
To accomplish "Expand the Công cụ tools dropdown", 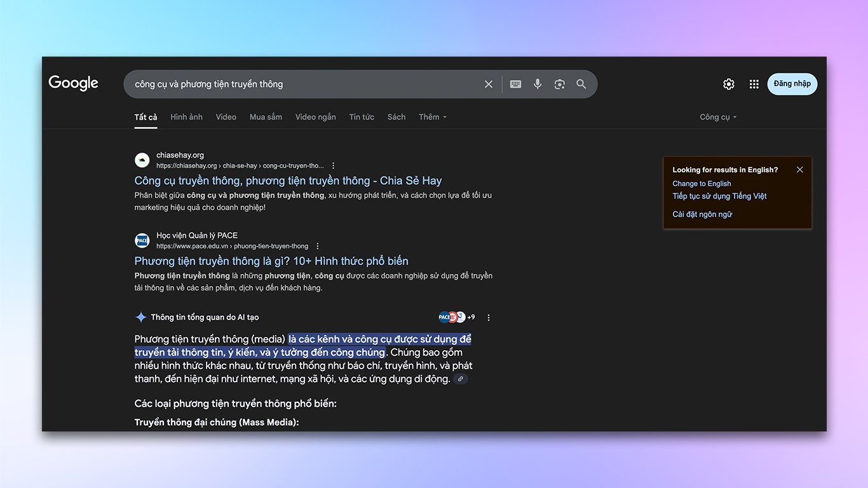I will pyautogui.click(x=718, y=117).
